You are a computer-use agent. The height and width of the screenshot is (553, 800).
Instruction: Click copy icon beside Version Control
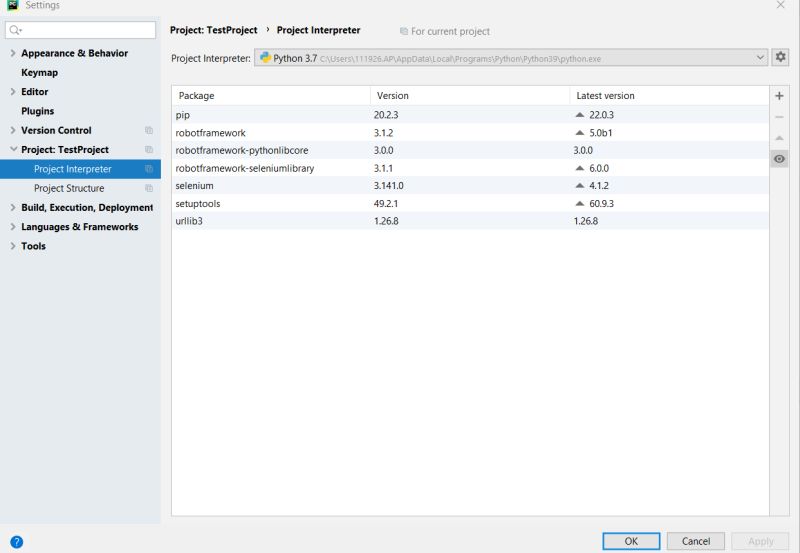click(149, 130)
